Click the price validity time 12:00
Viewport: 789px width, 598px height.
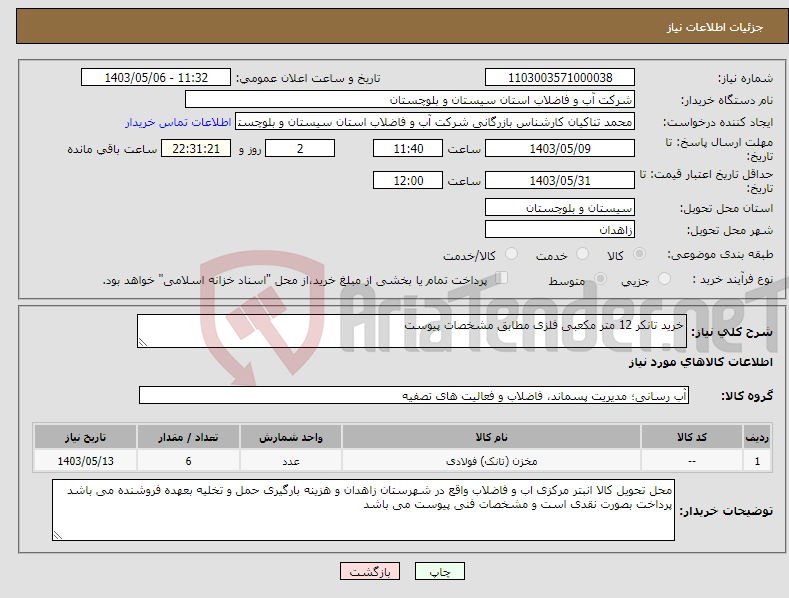[x=408, y=180]
